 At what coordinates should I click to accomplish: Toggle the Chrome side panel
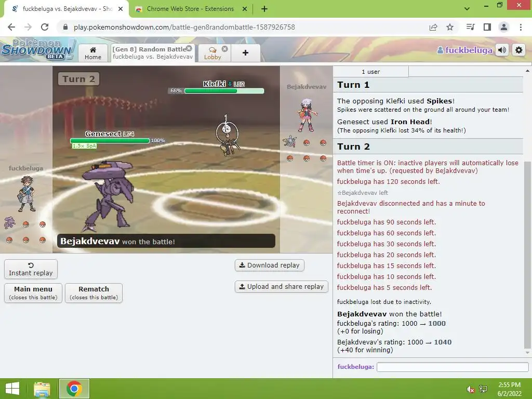coord(487,27)
